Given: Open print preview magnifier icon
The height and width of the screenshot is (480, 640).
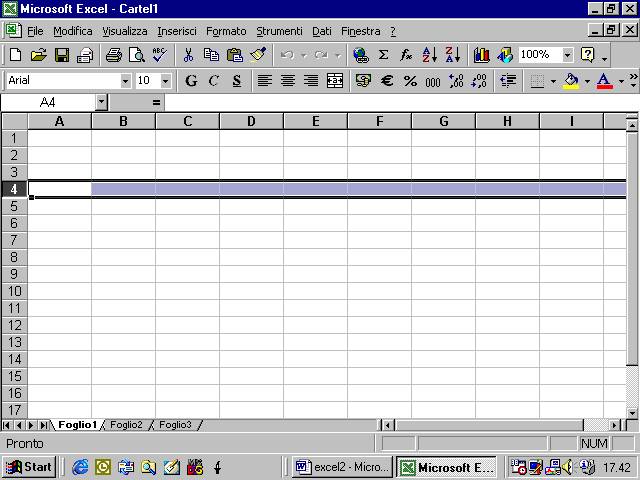Looking at the screenshot, I should pos(137,55).
